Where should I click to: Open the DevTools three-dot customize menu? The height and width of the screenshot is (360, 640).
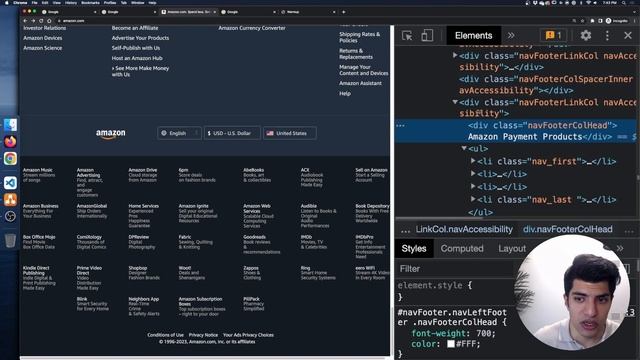(x=607, y=36)
